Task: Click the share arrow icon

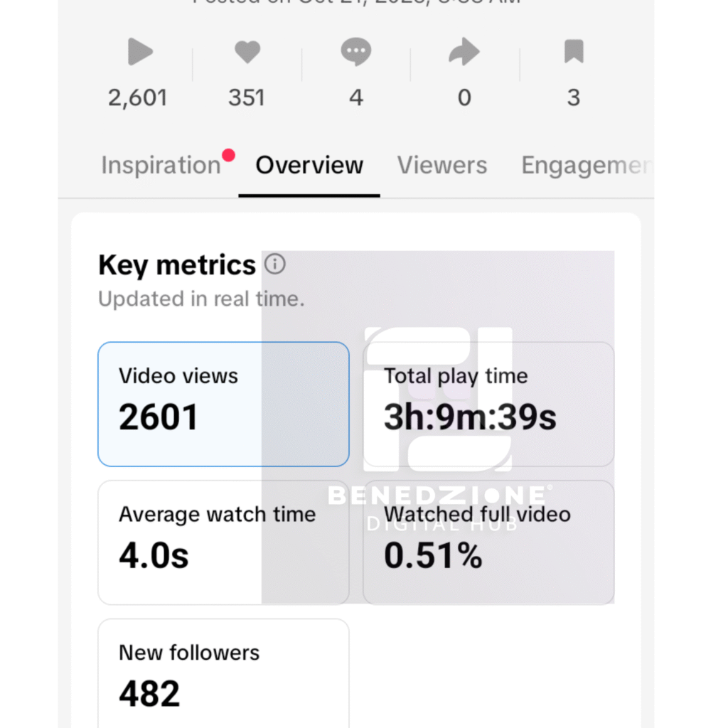Action: tap(464, 53)
